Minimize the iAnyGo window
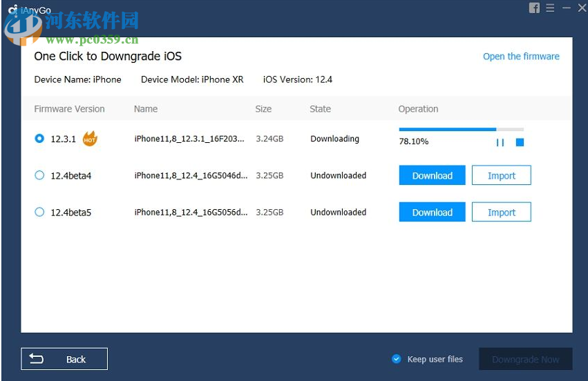Image resolution: width=588 pixels, height=381 pixels. pos(567,8)
